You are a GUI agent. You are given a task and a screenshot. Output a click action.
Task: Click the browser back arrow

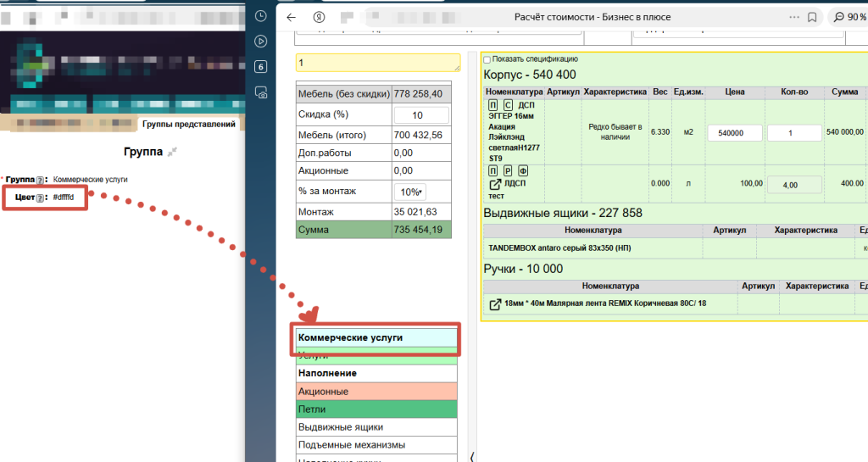tap(292, 17)
